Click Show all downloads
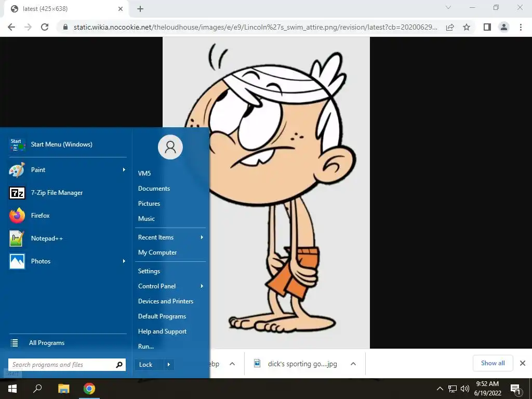The image size is (532, 399). pos(493,363)
